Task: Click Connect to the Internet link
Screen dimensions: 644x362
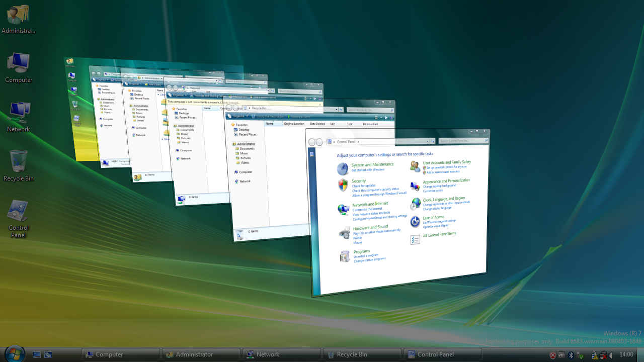Action: (367, 209)
